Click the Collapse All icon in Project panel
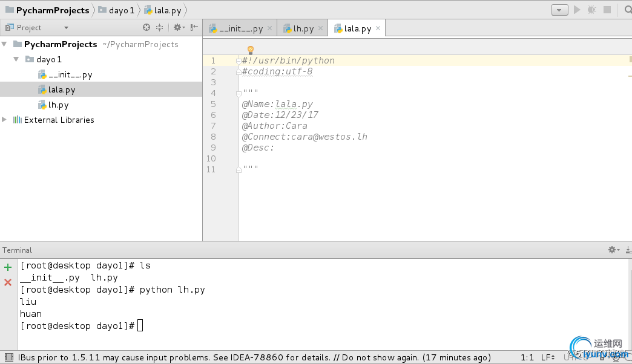632x364 pixels. (159, 27)
